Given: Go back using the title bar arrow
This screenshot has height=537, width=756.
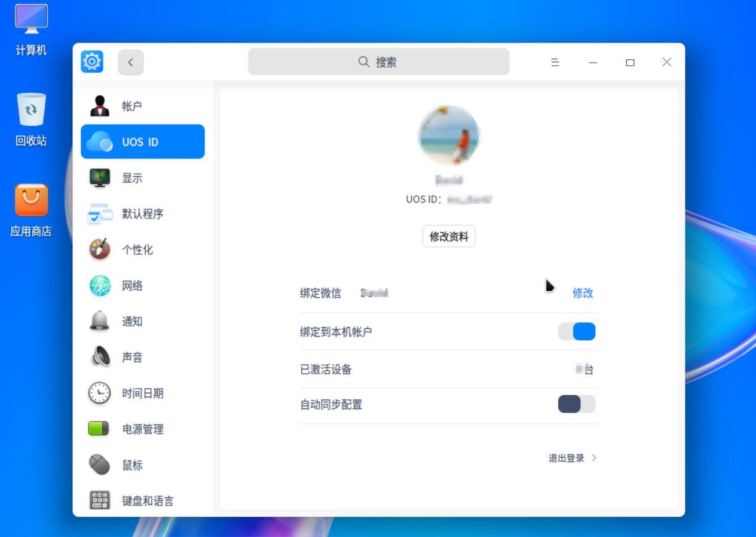Looking at the screenshot, I should click(x=130, y=62).
